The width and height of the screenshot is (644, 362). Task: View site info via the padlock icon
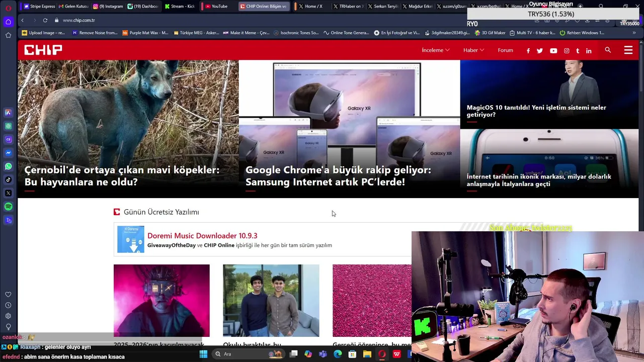coord(56,20)
